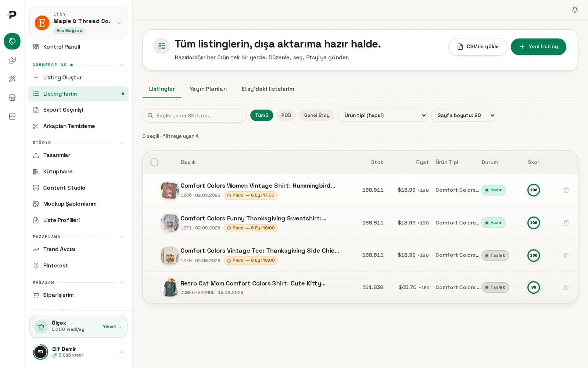
Task: Filter listings by Genel Etsy
Action: point(317,115)
